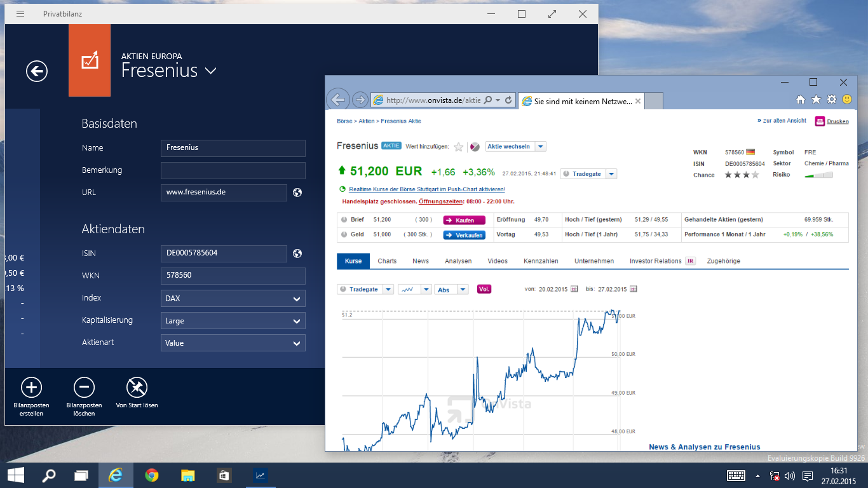The height and width of the screenshot is (488, 868).
Task: Select the Kurse tab
Action: coord(353,261)
